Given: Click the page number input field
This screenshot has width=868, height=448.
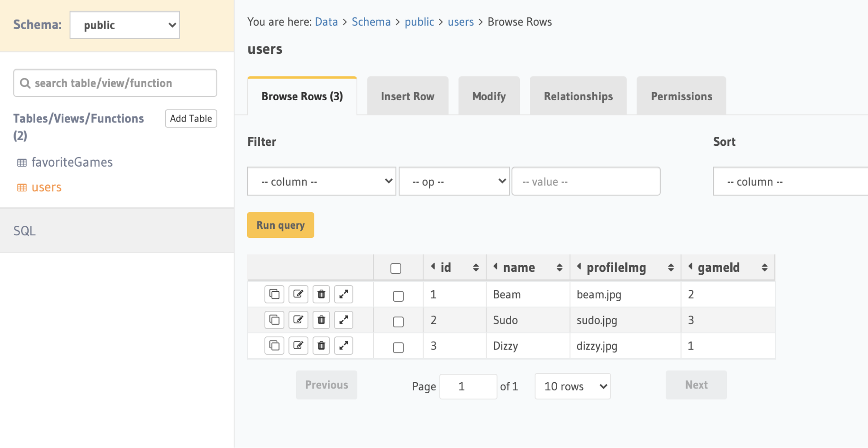Looking at the screenshot, I should click(x=468, y=386).
